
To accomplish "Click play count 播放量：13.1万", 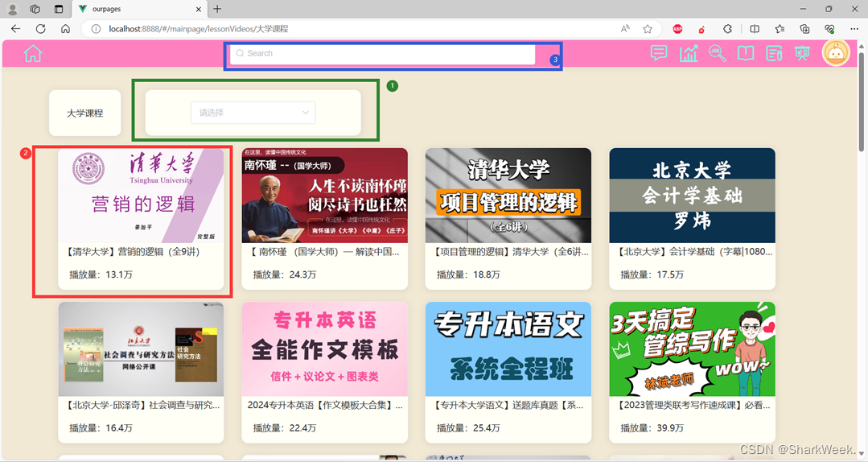I will pos(101,274).
